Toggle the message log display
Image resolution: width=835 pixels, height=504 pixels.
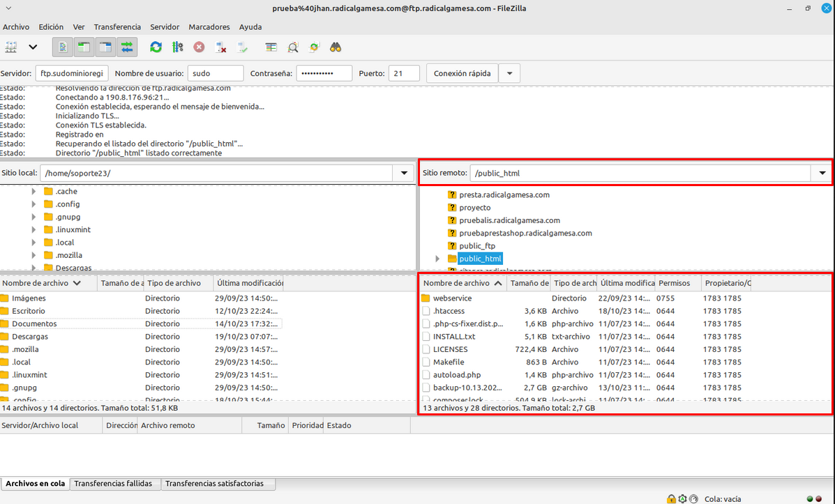point(63,47)
